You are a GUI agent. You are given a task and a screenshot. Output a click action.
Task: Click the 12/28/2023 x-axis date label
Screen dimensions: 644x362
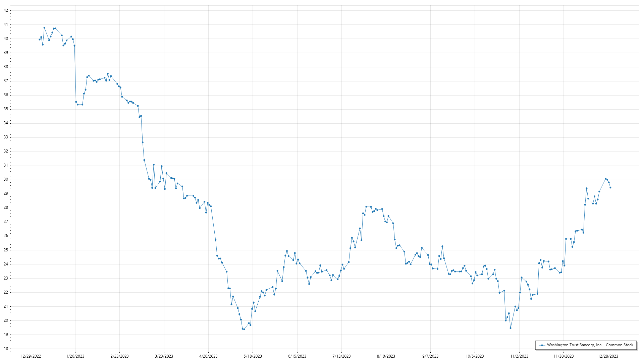click(x=608, y=356)
